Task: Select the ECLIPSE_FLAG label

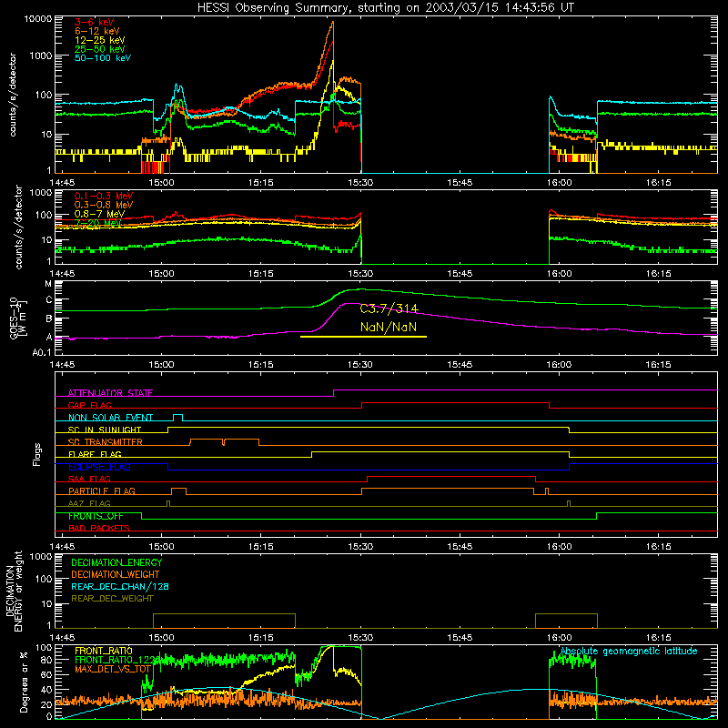Action: 99,467
